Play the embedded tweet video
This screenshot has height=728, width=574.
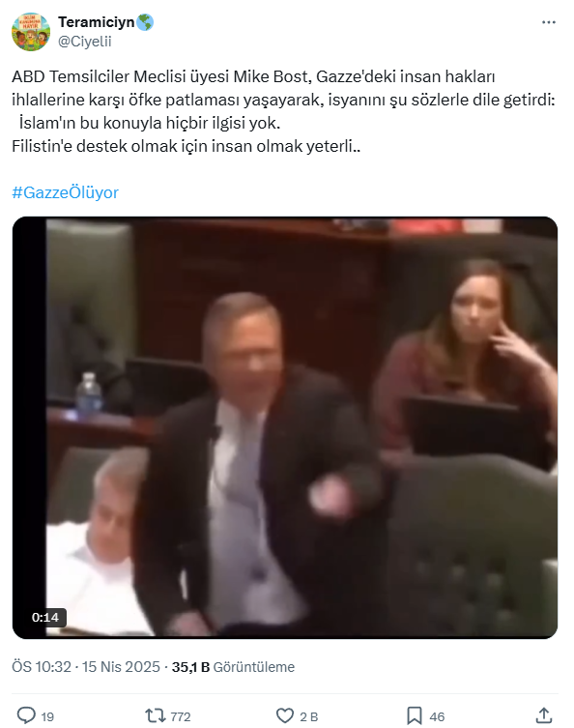click(x=285, y=427)
